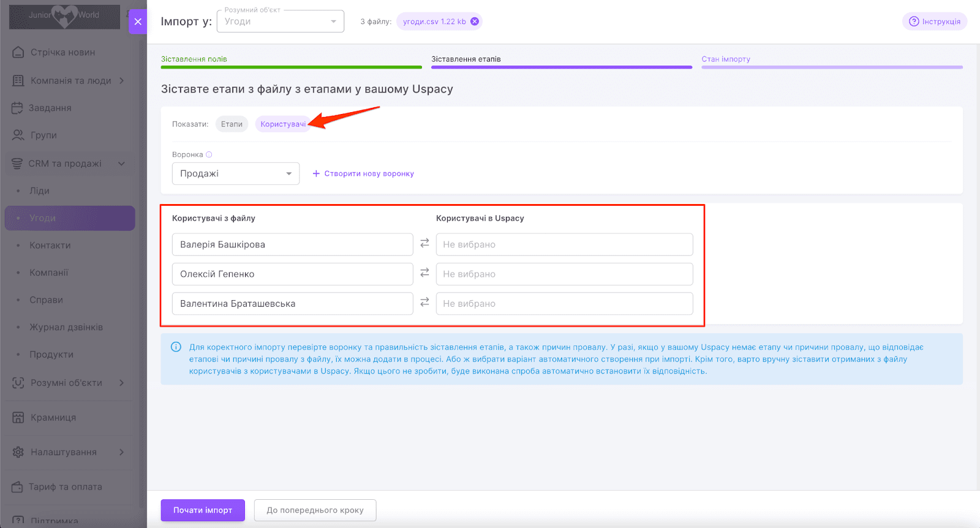Choose Uspacy user for Олексій Гепенко
This screenshot has height=528, width=980.
(x=564, y=274)
